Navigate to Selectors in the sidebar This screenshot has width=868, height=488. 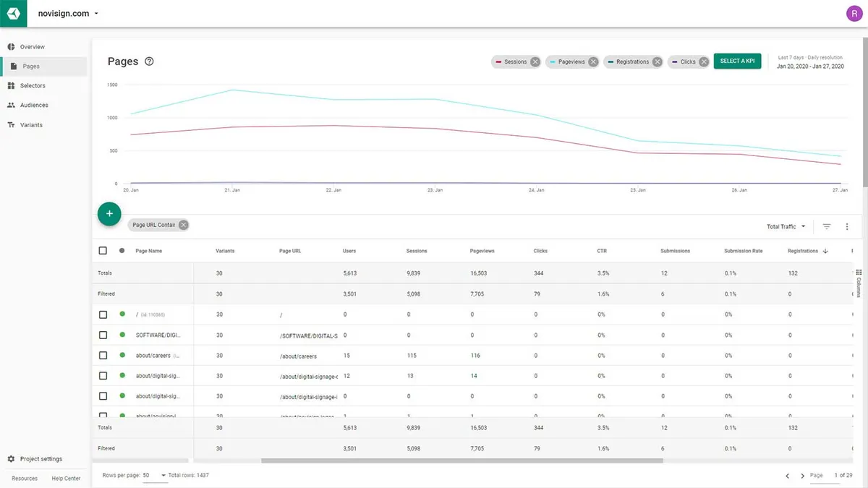(33, 86)
